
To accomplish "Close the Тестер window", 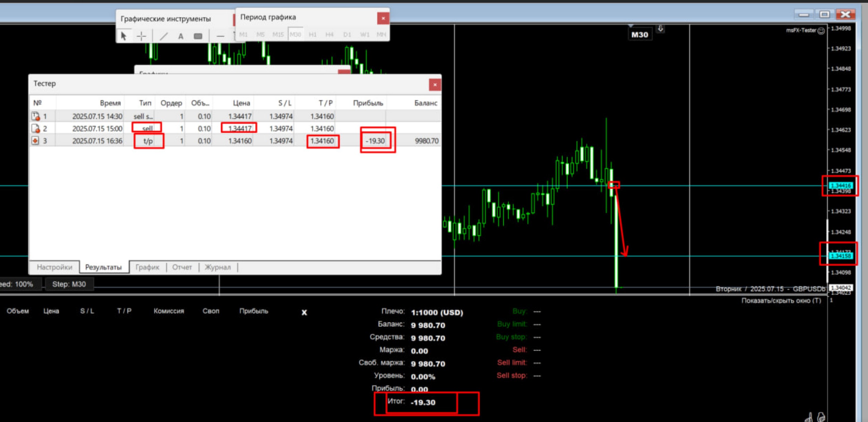I will click(435, 85).
